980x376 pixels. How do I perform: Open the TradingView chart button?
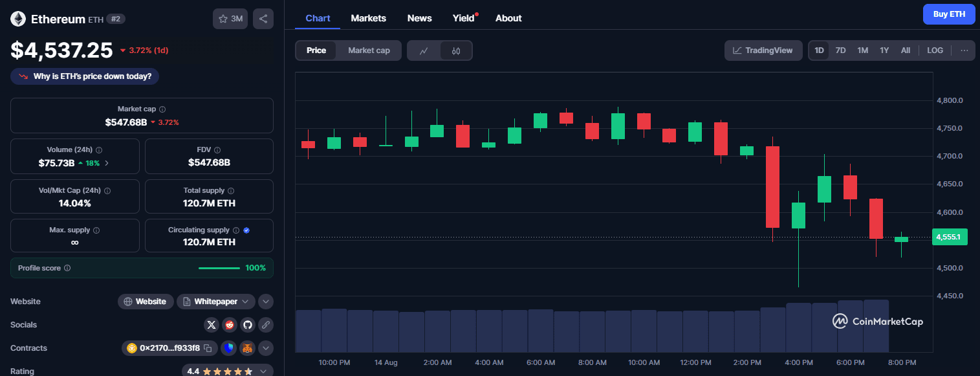763,50
